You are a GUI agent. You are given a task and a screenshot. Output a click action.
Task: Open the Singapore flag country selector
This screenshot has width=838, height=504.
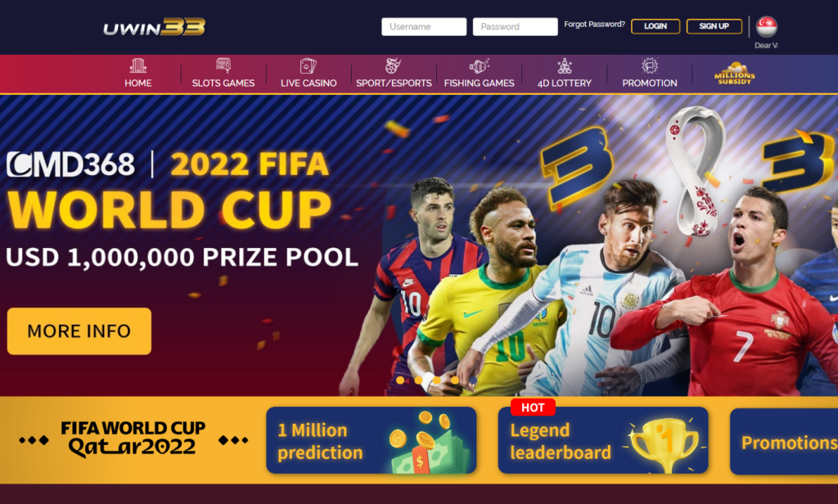point(766,26)
